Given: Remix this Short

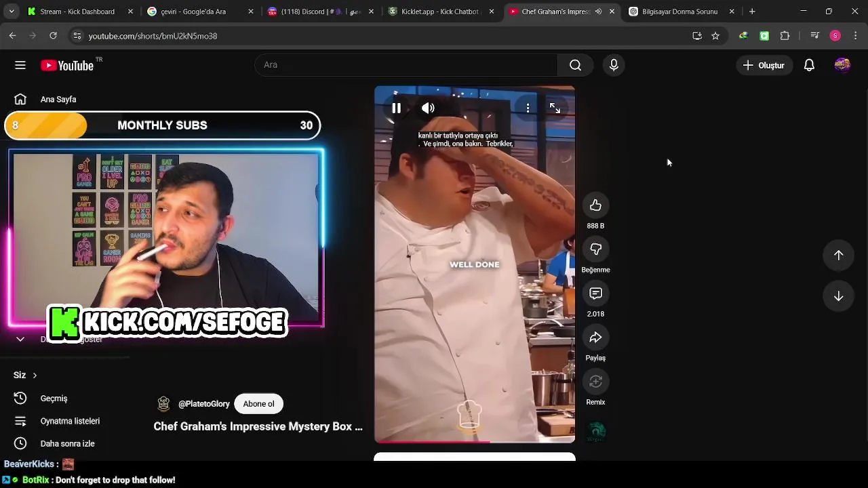Looking at the screenshot, I should coord(595,382).
